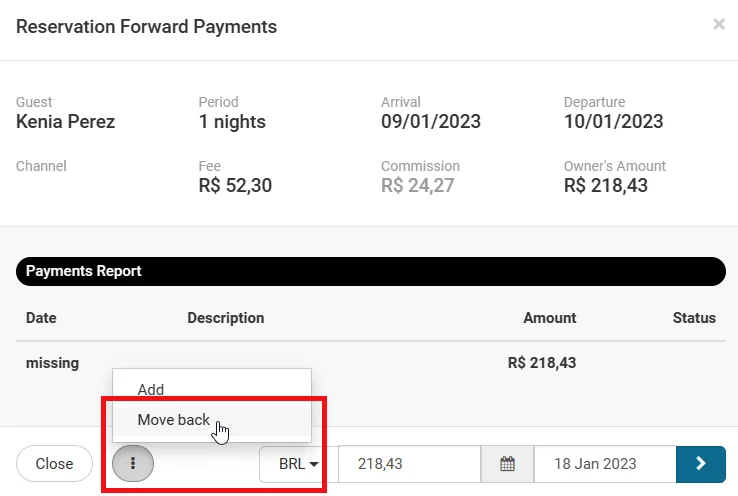This screenshot has height=496, width=738.
Task: Click the guest name Kenia Perez
Action: 65,122
